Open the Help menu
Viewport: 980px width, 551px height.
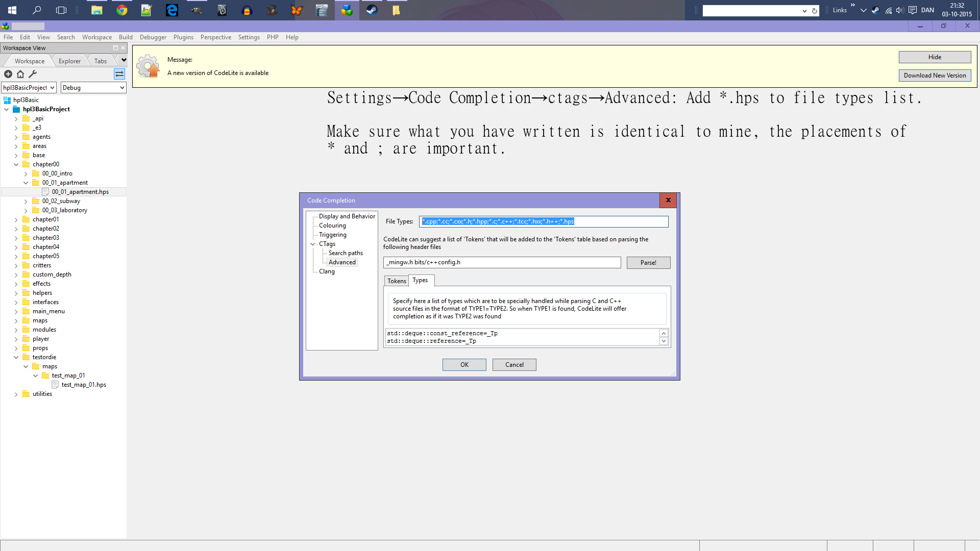click(292, 37)
